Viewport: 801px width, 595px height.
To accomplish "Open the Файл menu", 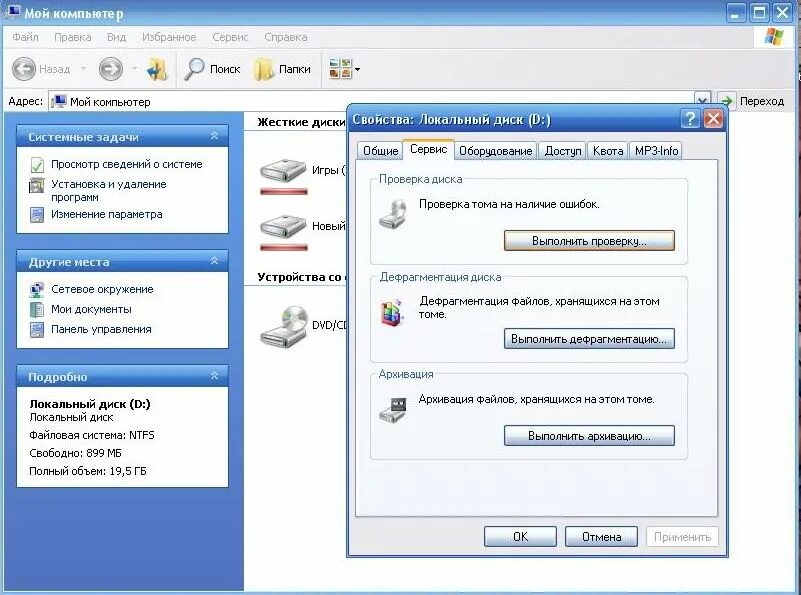I will click(x=26, y=37).
